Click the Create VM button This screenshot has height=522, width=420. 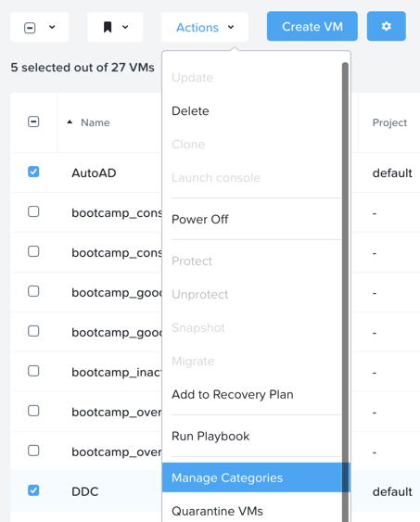coord(312,26)
